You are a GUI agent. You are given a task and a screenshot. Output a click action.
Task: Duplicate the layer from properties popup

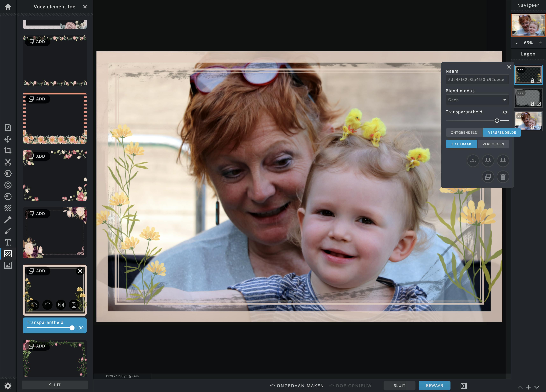pos(488,177)
